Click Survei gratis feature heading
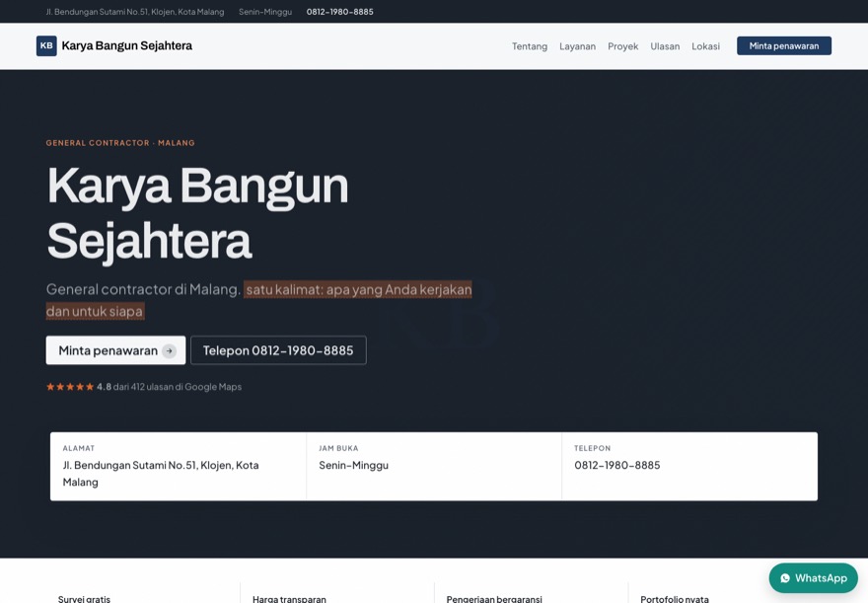Viewport: 868px width, 603px height. [84, 599]
